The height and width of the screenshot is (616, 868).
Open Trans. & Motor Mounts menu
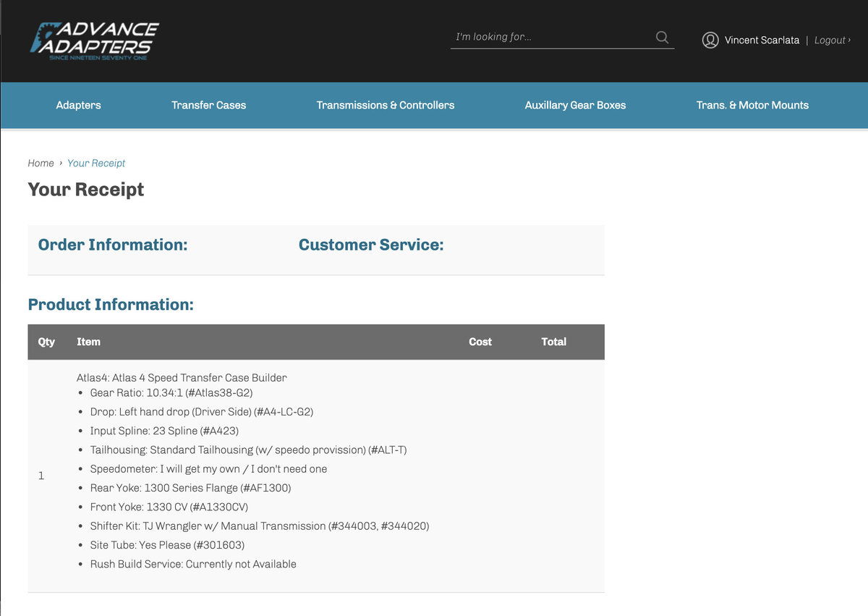(752, 105)
